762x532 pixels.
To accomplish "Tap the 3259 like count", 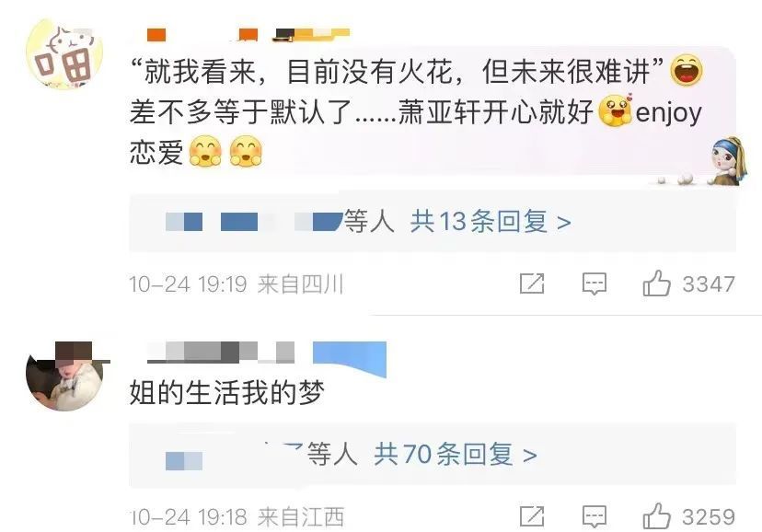I will 709,517.
